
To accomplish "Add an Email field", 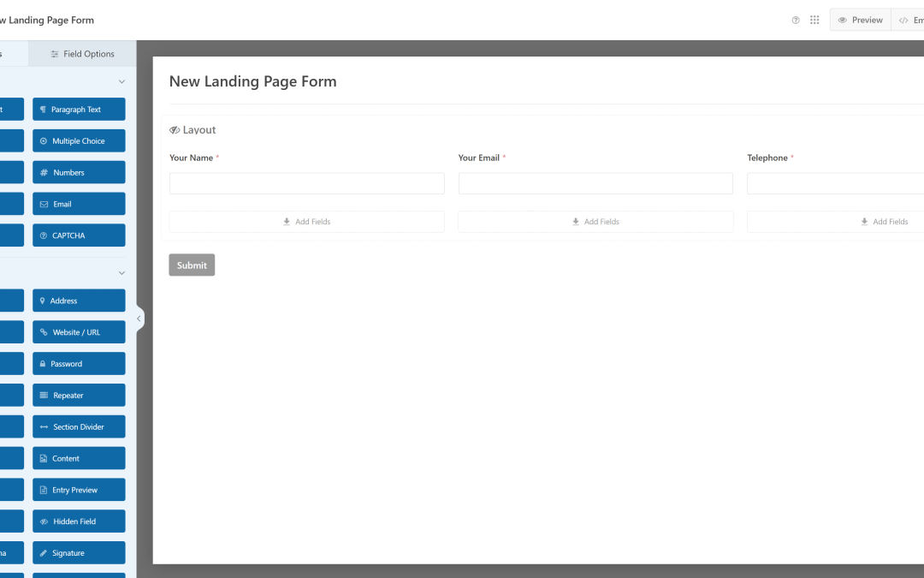I will tap(79, 203).
